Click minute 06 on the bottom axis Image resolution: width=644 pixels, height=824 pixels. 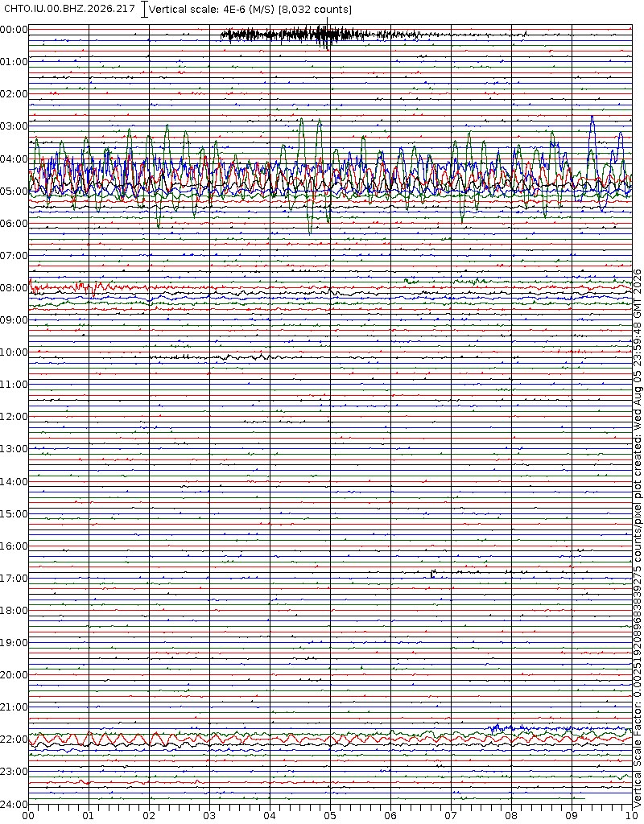click(x=390, y=817)
